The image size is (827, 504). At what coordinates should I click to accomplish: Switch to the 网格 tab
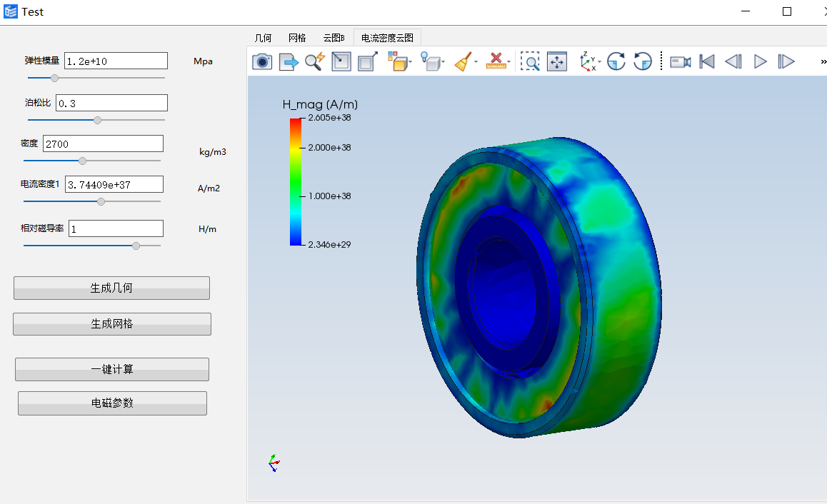click(x=297, y=38)
